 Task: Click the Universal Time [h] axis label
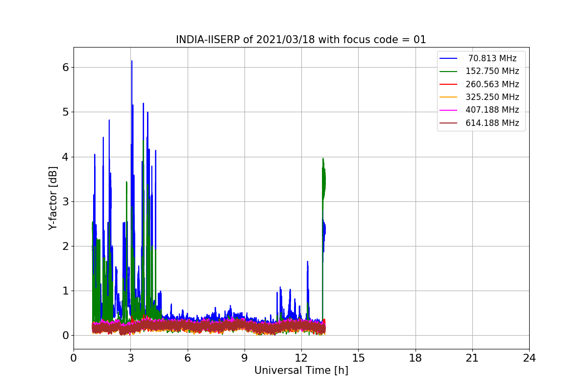301,370
